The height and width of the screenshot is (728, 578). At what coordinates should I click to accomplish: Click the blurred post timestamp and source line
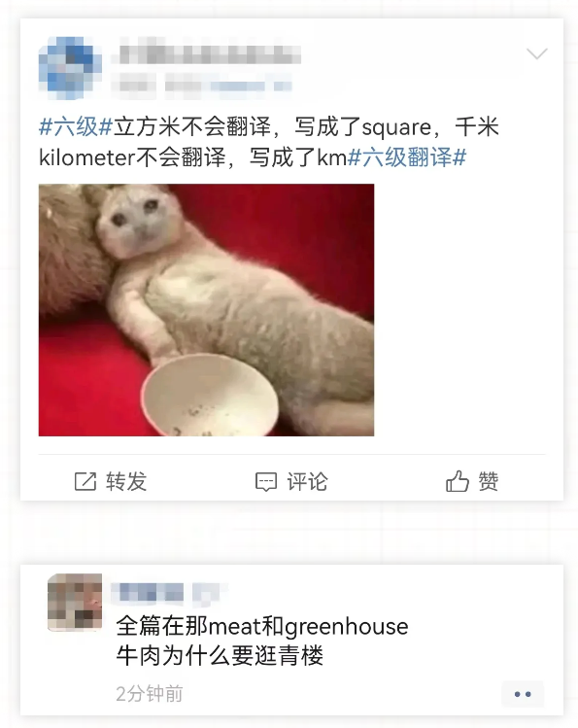point(202,86)
